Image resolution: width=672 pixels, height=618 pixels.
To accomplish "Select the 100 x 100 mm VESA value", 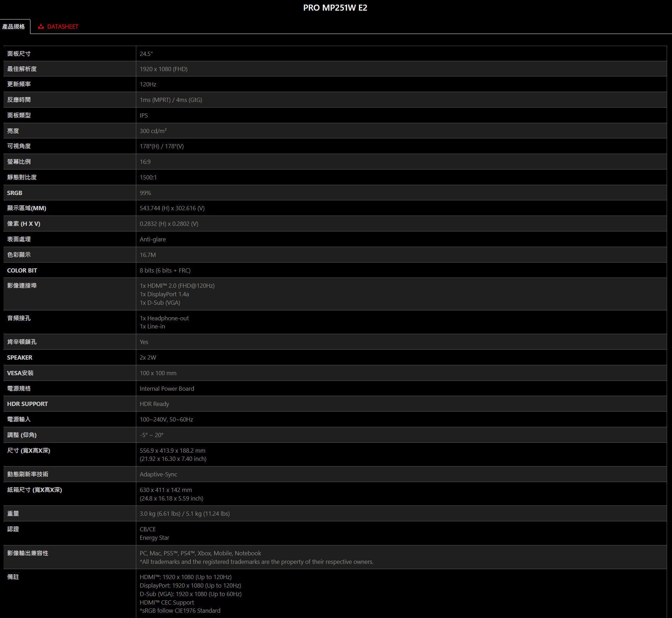I will pyautogui.click(x=158, y=373).
